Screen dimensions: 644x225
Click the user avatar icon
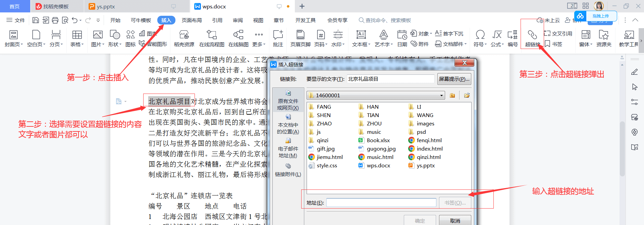(x=599, y=6)
